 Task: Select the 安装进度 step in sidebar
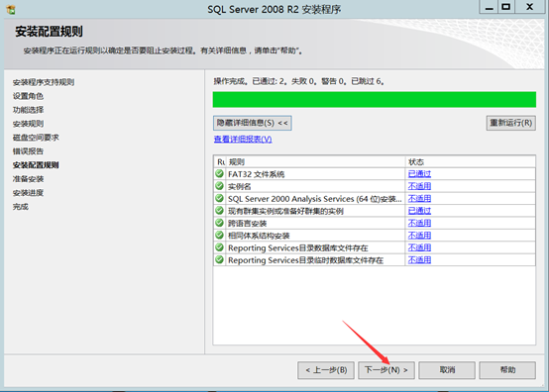(28, 193)
